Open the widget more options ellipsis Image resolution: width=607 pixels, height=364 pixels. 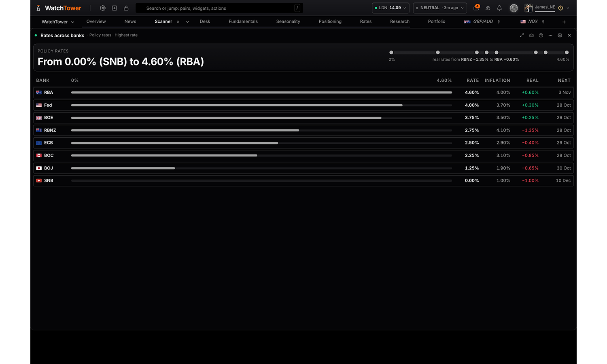click(x=550, y=36)
